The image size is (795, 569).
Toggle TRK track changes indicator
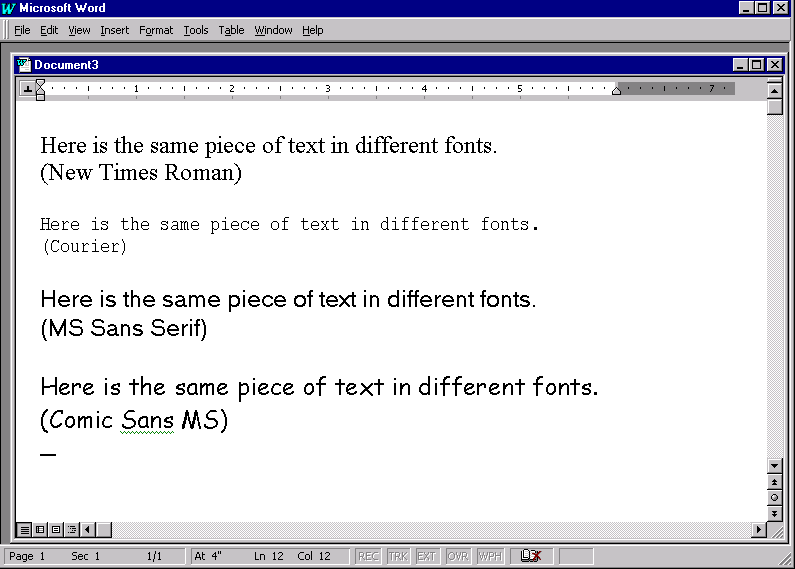[x=398, y=556]
